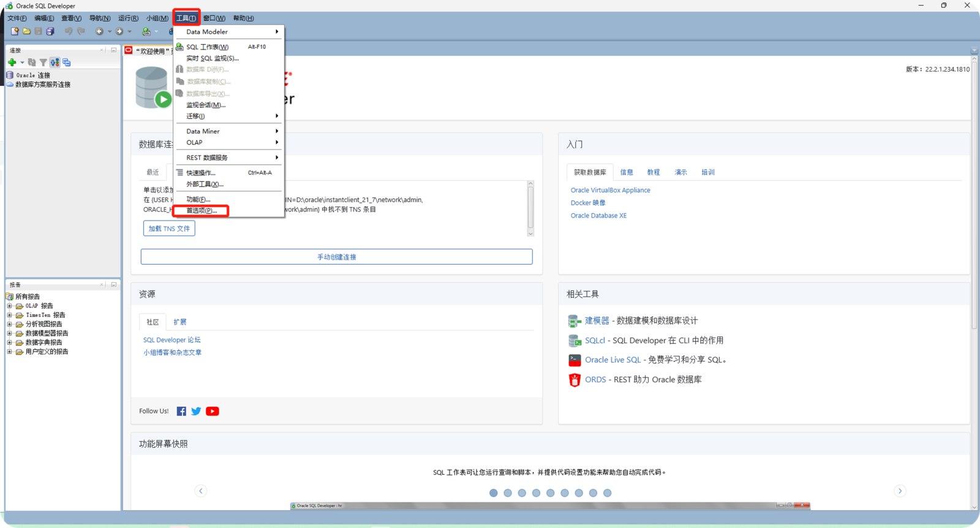Click the filter funnel icon in 连接 panel
Viewport: 980px width, 528px height.
[x=43, y=62]
